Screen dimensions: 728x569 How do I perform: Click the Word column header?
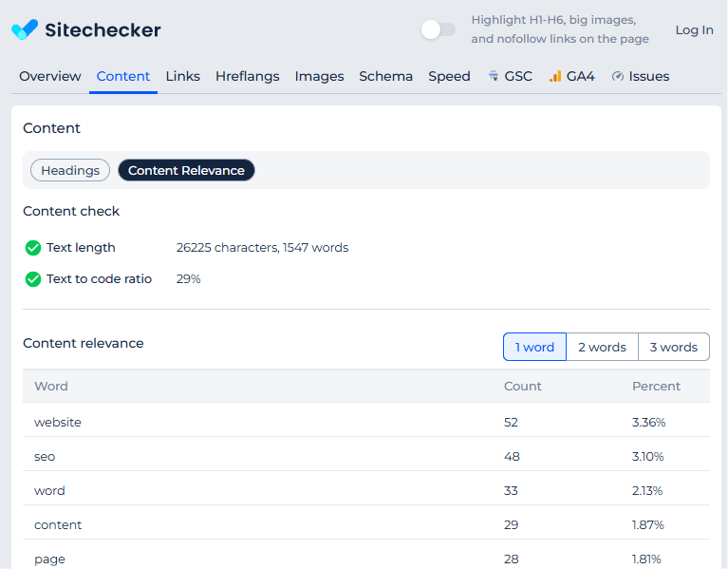[51, 387]
